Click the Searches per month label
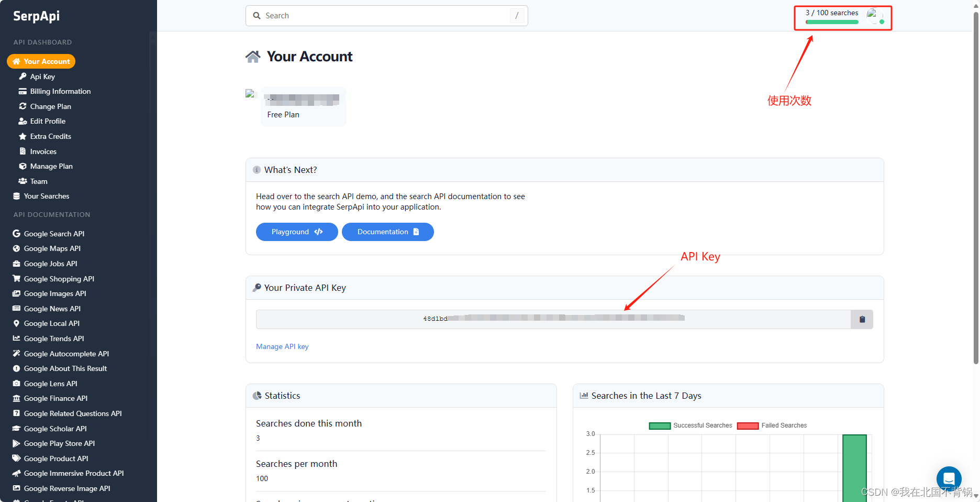This screenshot has height=502, width=980. point(296,464)
